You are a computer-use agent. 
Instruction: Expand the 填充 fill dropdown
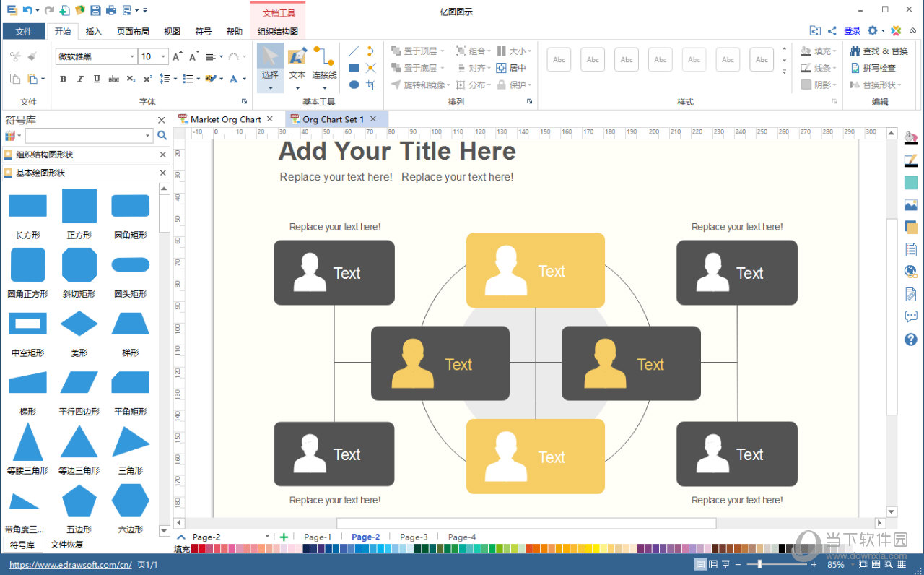click(x=836, y=51)
